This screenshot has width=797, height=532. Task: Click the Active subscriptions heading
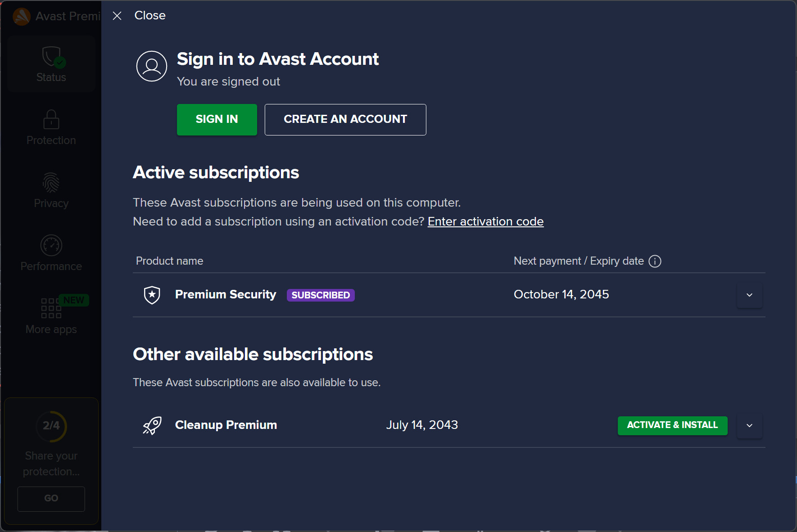tap(216, 173)
